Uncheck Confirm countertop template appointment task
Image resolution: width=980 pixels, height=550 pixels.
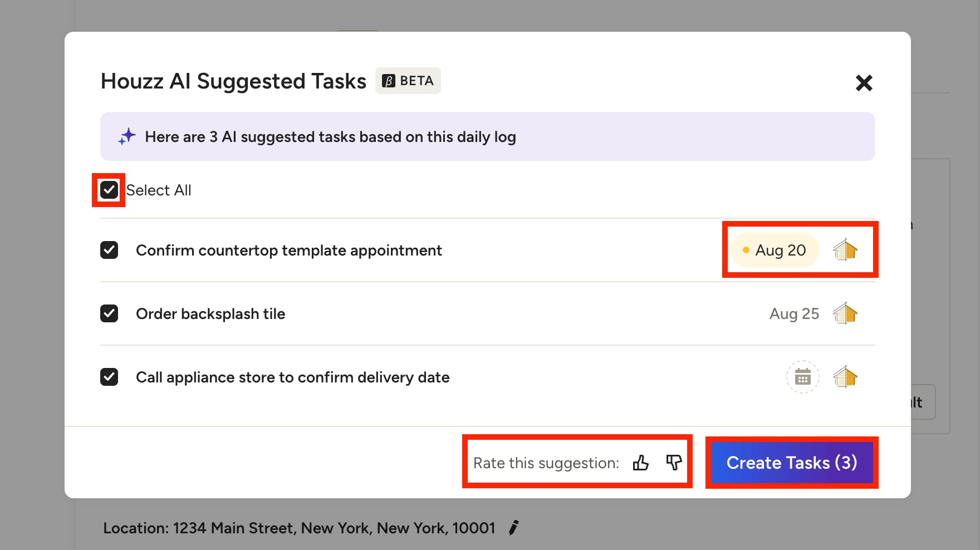point(109,250)
